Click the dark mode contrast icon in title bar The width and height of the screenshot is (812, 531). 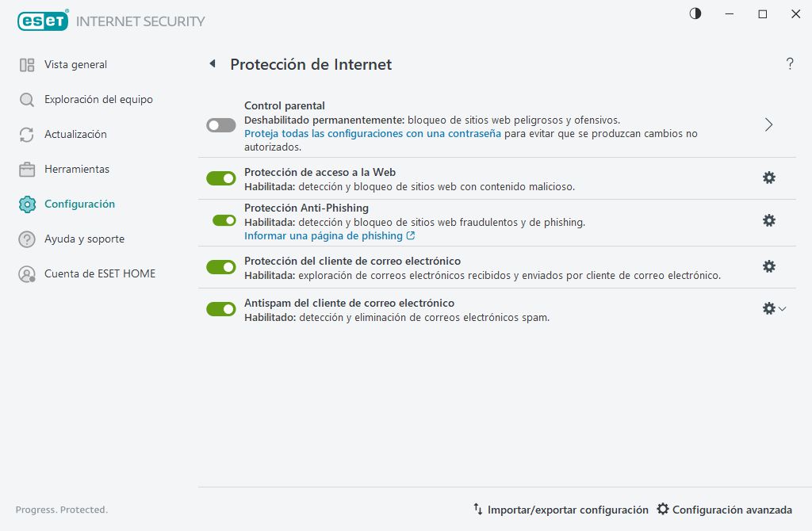[x=695, y=13]
